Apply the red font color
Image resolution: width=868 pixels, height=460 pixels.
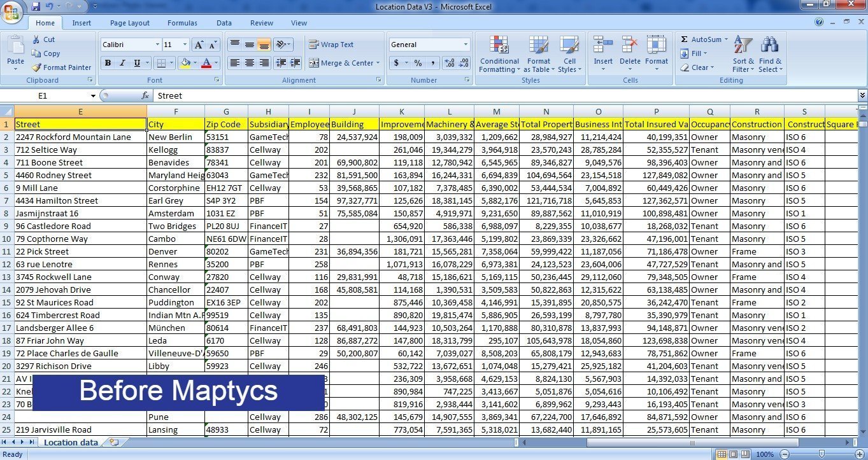pos(206,63)
